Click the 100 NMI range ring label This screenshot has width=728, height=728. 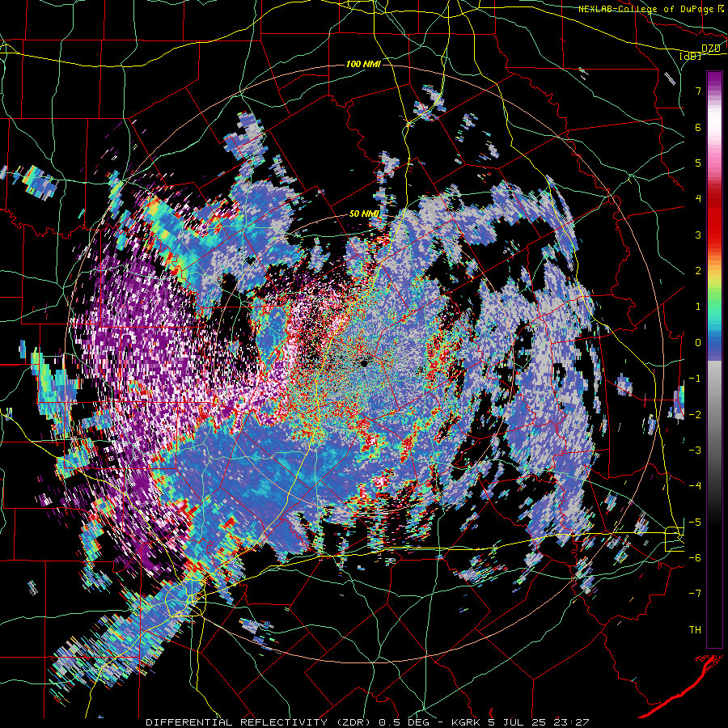[363, 64]
